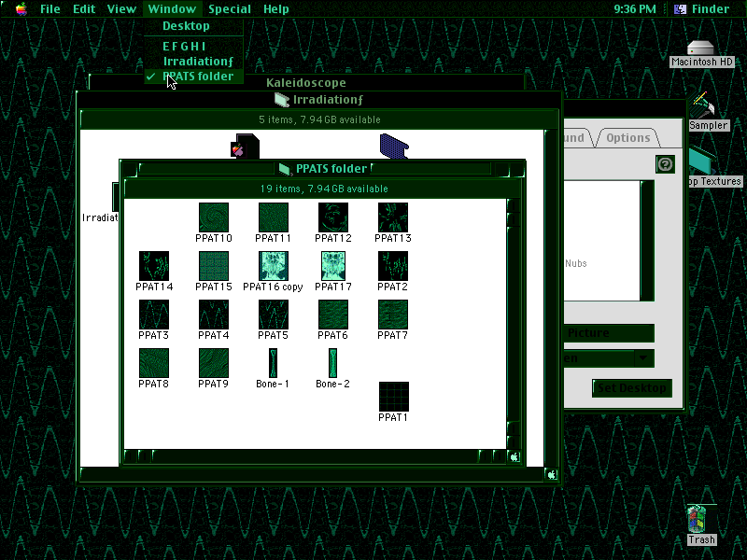
Task: Click the Set Desktop button
Action: pos(632,388)
